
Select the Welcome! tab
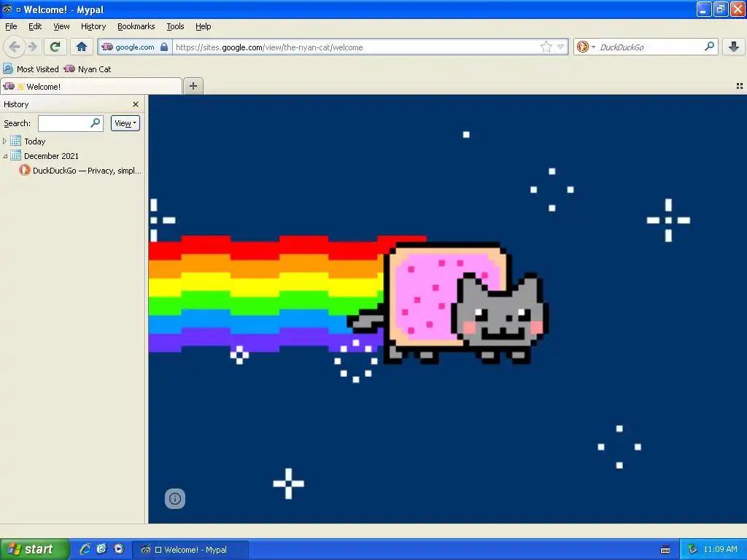[x=91, y=86]
